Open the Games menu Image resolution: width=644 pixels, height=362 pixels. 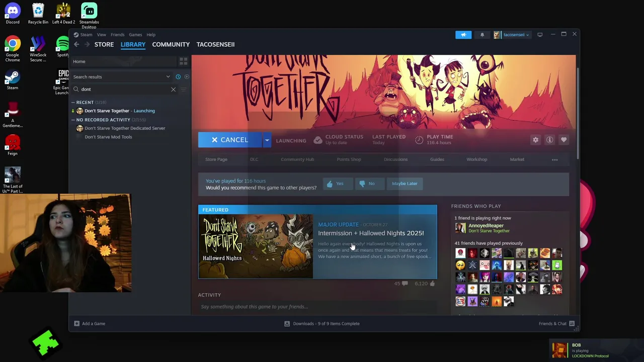[x=135, y=35]
